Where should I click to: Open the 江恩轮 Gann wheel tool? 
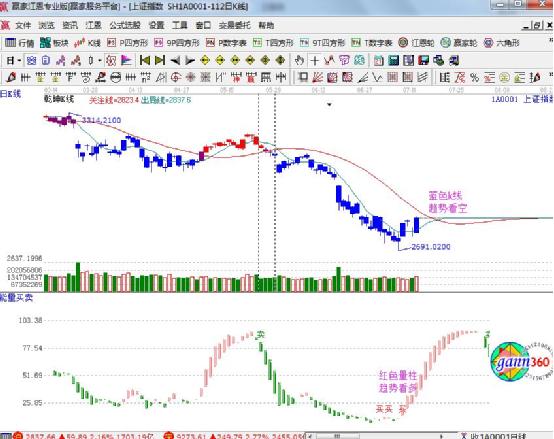point(416,43)
